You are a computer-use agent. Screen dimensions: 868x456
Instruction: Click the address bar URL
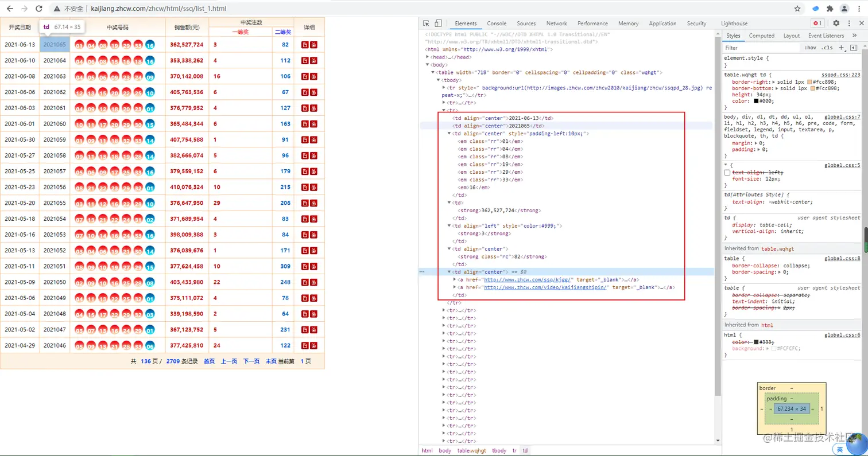pyautogui.click(x=158, y=9)
